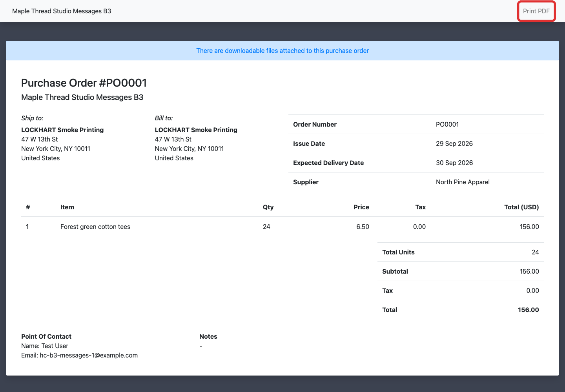Click the "Qty" column header
565x392 pixels.
click(x=268, y=207)
